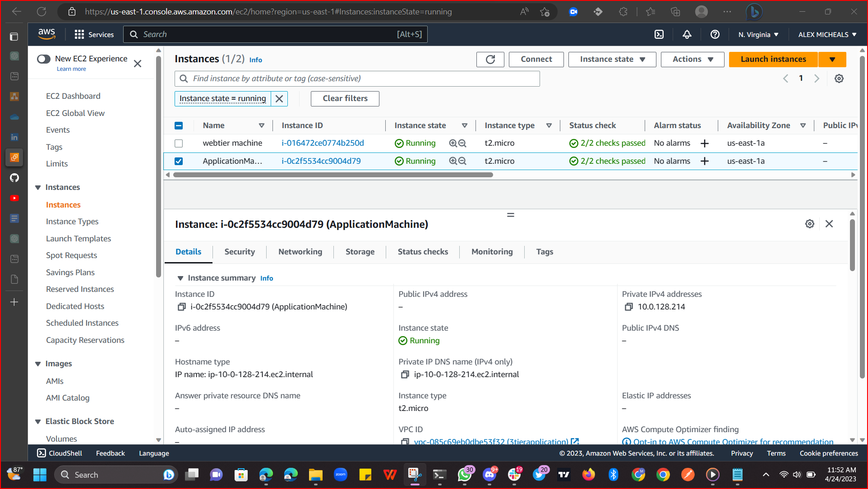Click the Launch instances button
This screenshot has width=868, height=489.
pos(773,59)
